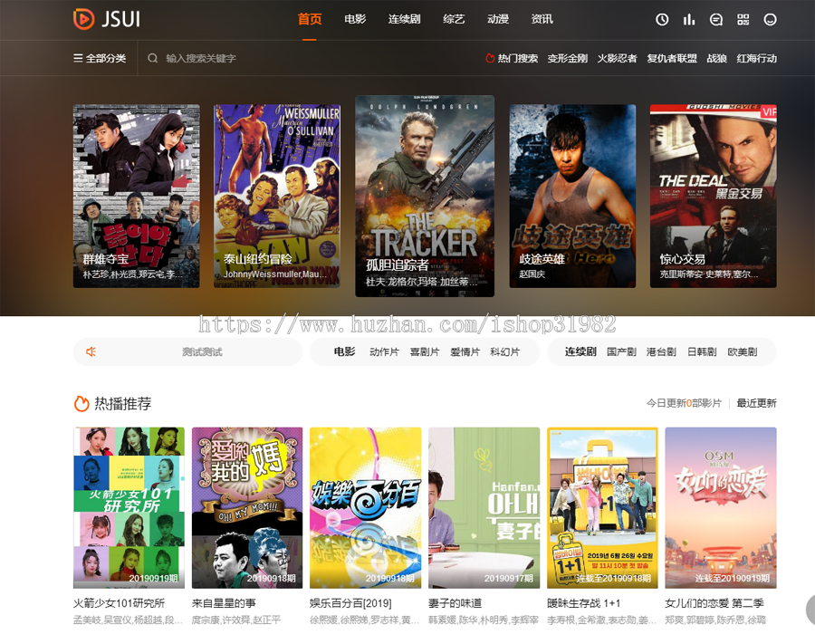The width and height of the screenshot is (815, 644).
Task: Click cast text 孟美岐,吴宣仪,杨超越
Action: point(128,620)
